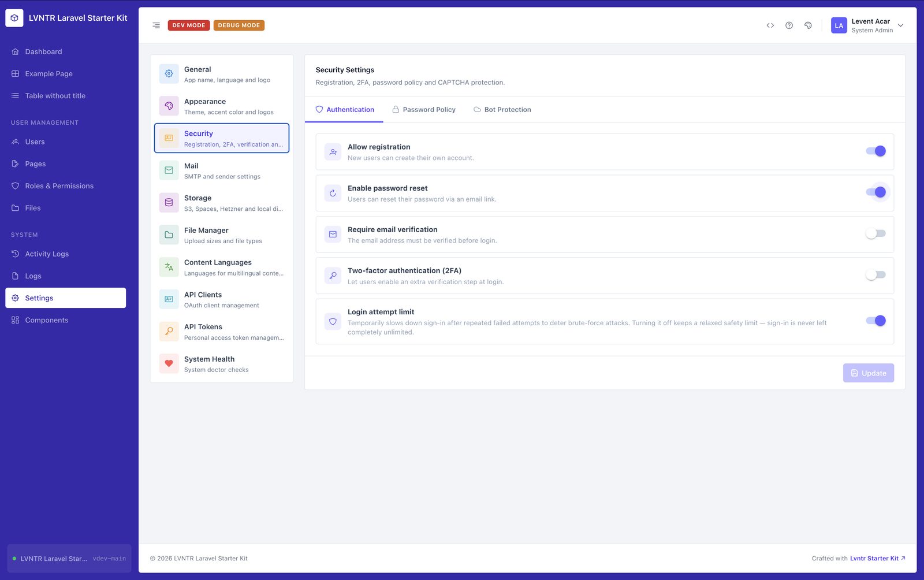Click the Update button
Image resolution: width=924 pixels, height=580 pixels.
[x=868, y=373]
